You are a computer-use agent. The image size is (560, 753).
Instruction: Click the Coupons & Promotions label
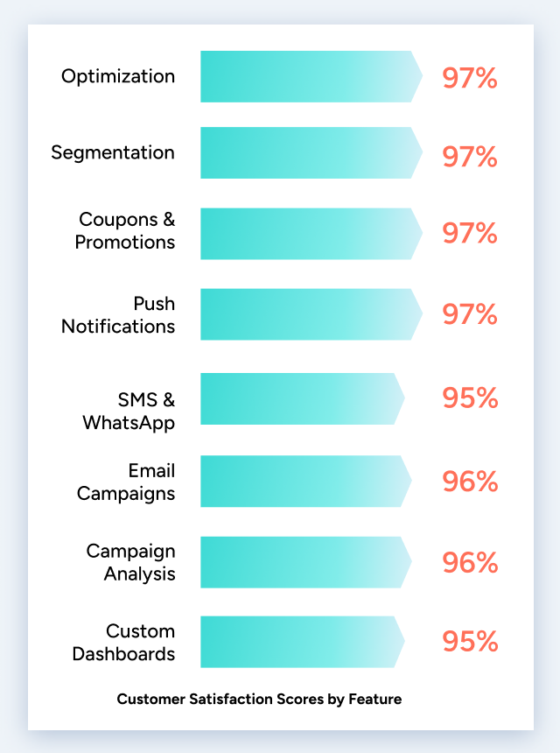125,230
